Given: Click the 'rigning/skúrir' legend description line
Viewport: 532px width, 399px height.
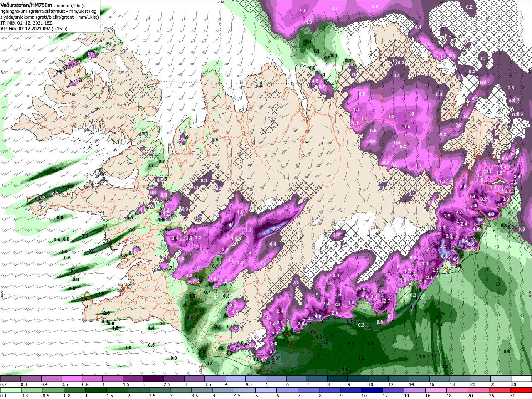Looking at the screenshot, I should [x=48, y=11].
